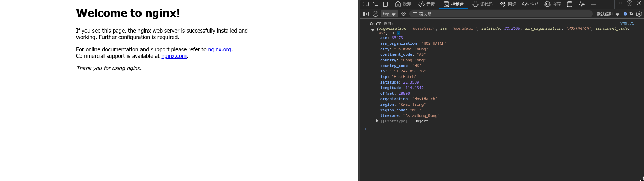Image resolution: width=644 pixels, height=181 pixels.
Task: Close the DevTools panel
Action: point(639,3)
